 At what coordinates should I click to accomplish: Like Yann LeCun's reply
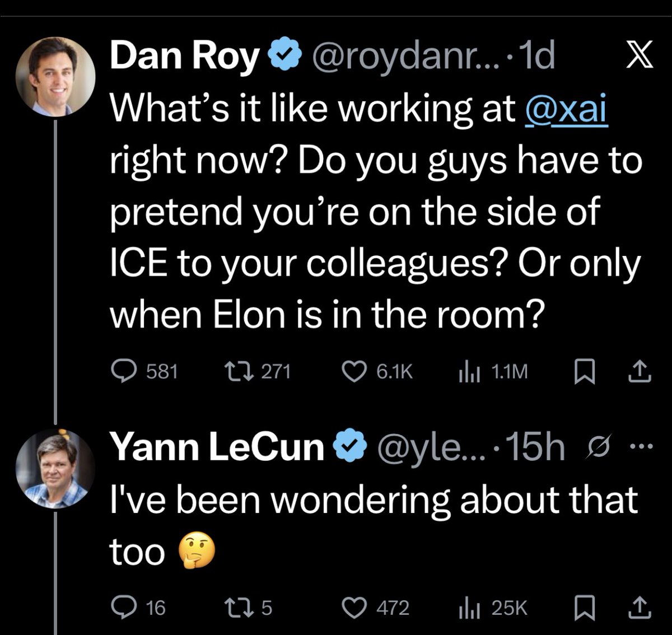[353, 608]
